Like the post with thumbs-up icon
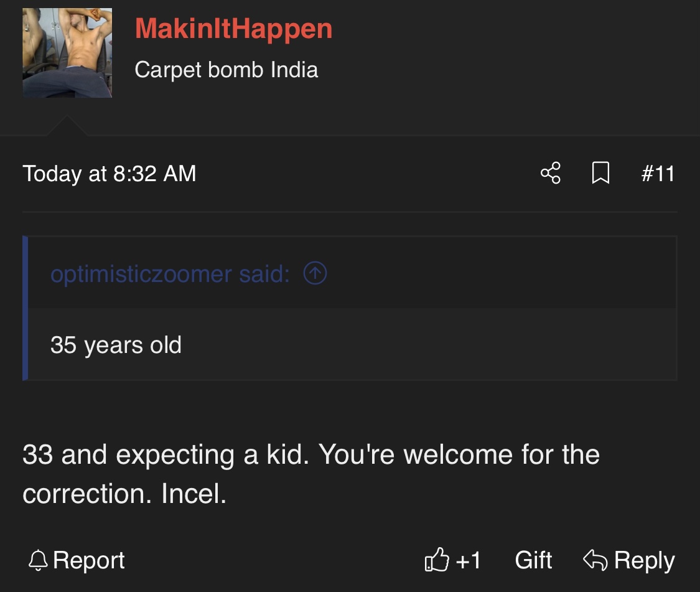 pos(436,560)
